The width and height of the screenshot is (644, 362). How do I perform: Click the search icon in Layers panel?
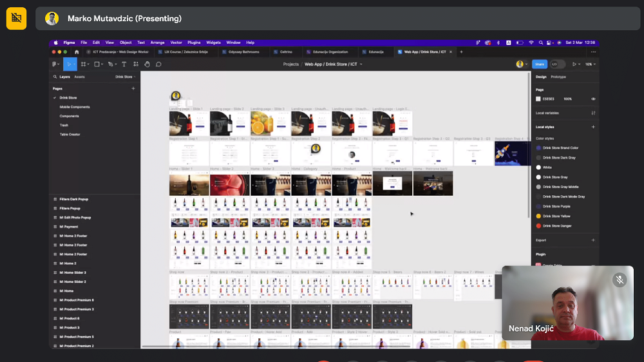(x=55, y=77)
